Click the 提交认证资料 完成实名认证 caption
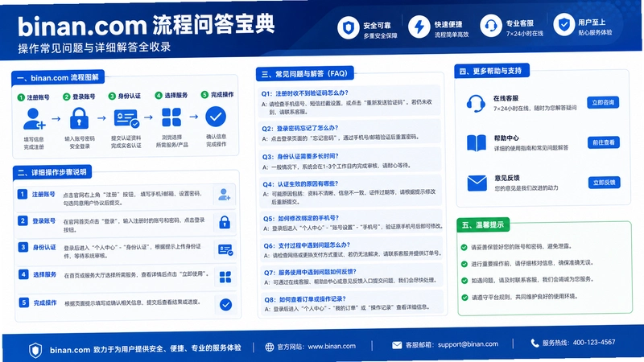Image resolution: width=644 pixels, height=362 pixels. 126,142
